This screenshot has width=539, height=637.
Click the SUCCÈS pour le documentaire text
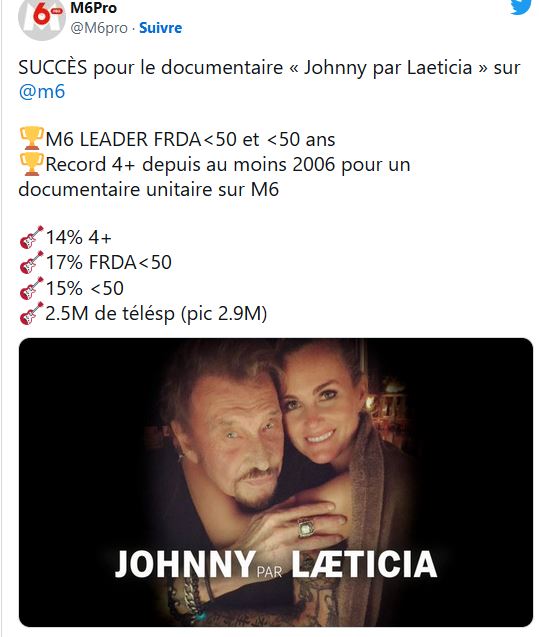150,67
